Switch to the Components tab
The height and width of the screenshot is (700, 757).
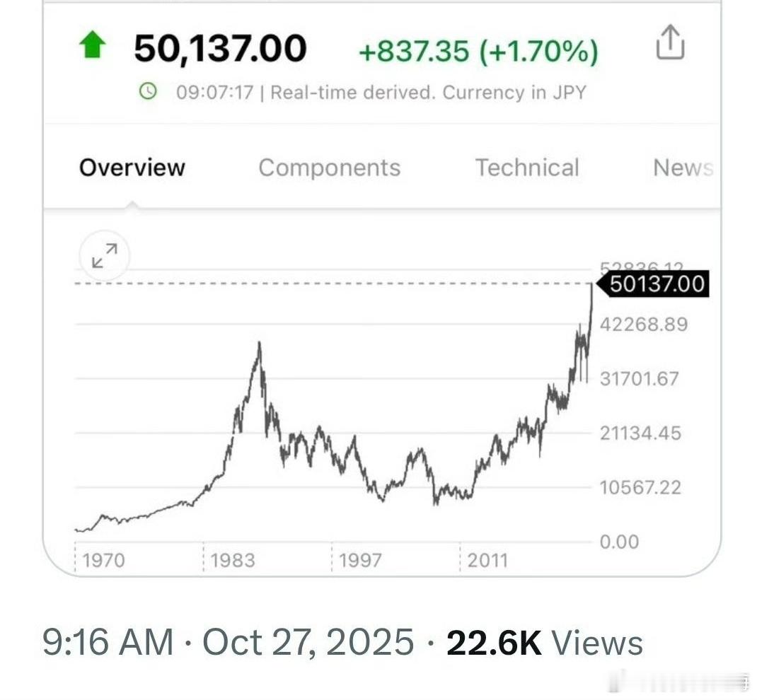click(330, 168)
